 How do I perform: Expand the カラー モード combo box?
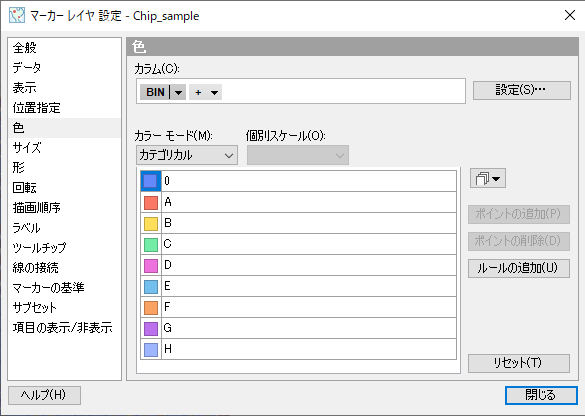click(187, 155)
